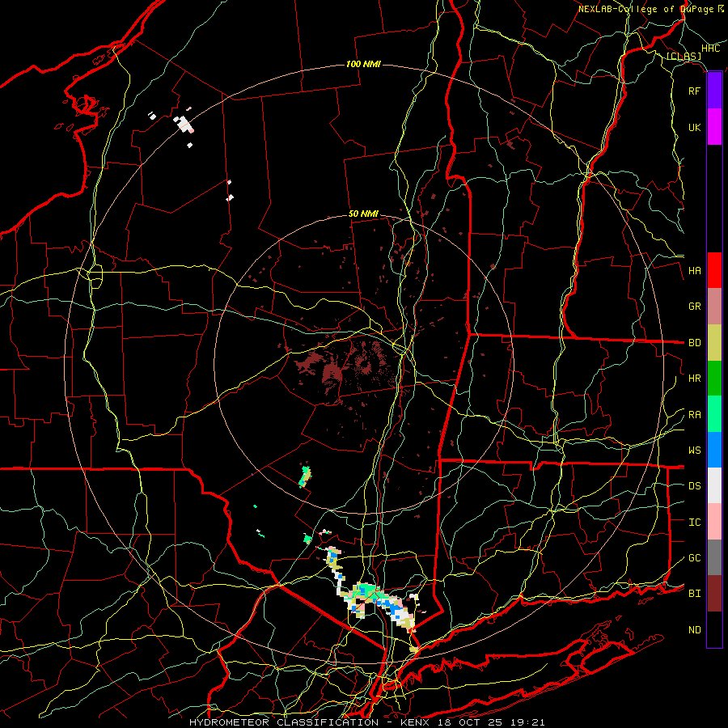Click the BI brown legend swatch
Screen dimensions: 728x728
[714, 594]
